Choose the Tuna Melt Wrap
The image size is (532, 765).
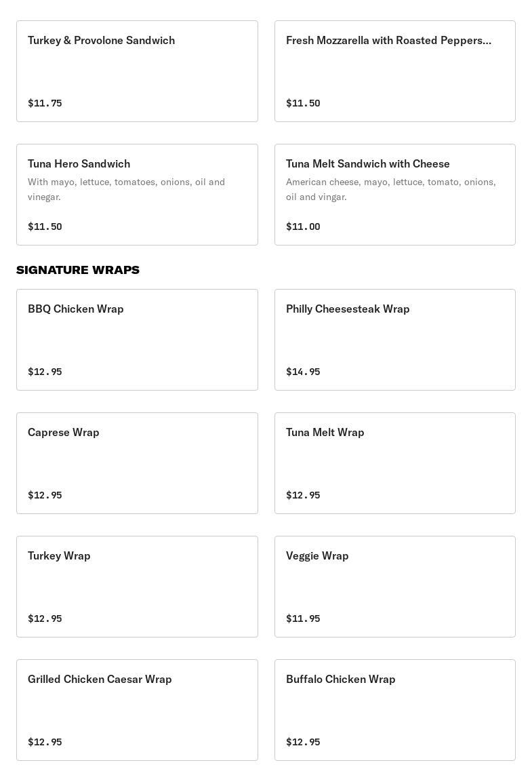(394, 463)
